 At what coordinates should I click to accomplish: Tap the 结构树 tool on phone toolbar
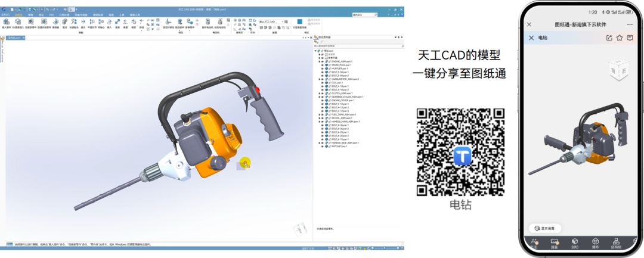[x=615, y=244]
